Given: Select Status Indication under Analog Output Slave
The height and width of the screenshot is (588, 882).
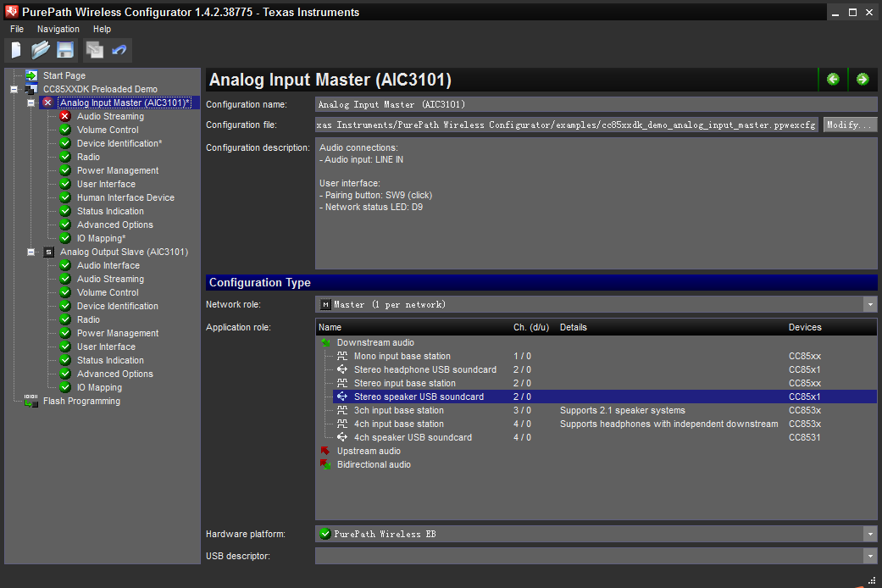Looking at the screenshot, I should [110, 360].
